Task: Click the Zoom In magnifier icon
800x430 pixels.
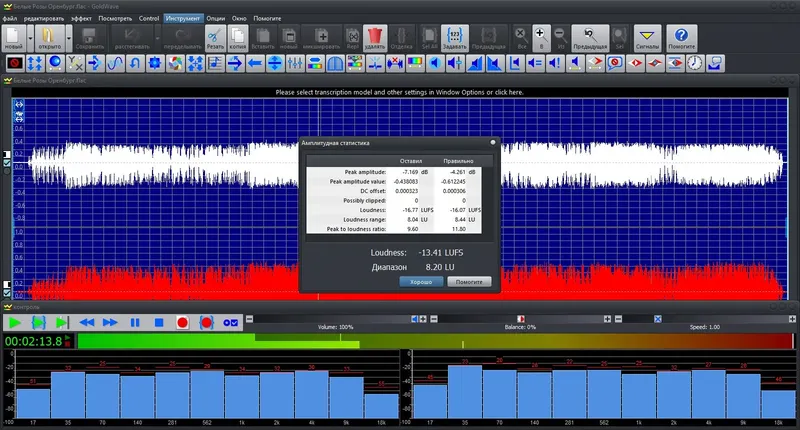Action: [x=541, y=38]
